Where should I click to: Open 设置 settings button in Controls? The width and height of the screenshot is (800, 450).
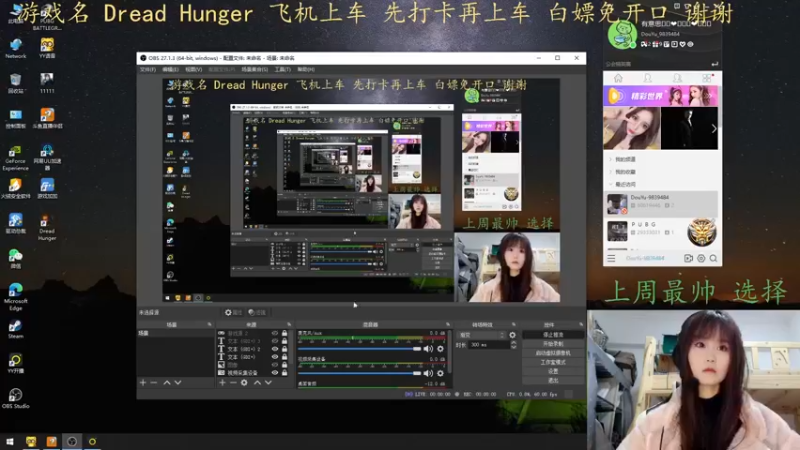click(553, 371)
